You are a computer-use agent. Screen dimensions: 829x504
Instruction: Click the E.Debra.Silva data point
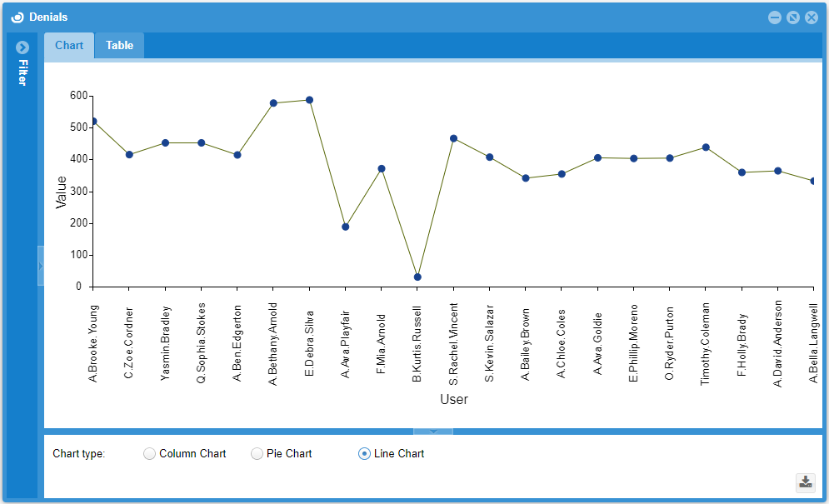pyautogui.click(x=309, y=100)
